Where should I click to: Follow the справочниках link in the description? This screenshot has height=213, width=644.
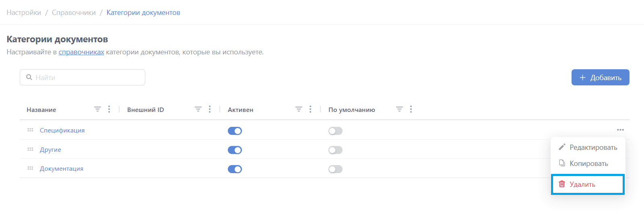point(81,52)
